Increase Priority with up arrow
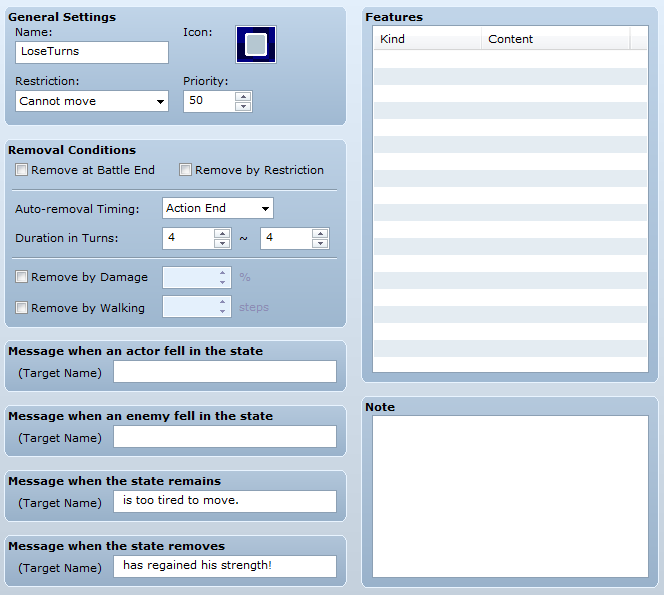 click(243, 97)
